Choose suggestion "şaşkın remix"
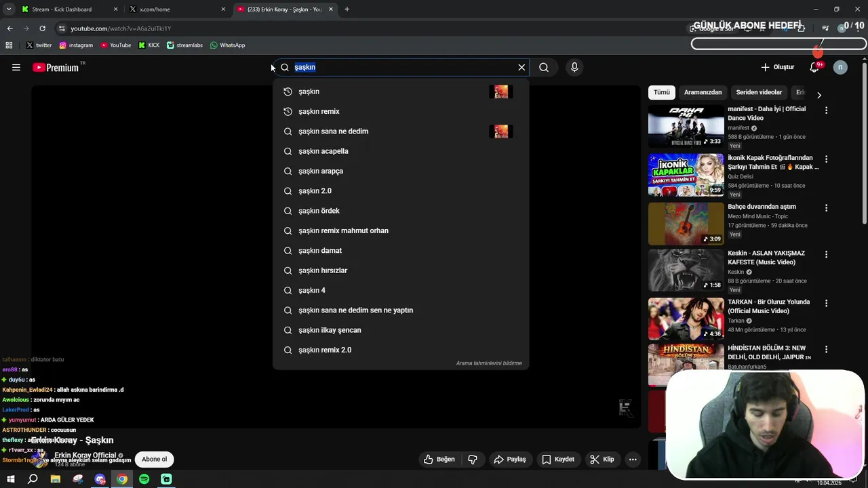 point(400,111)
